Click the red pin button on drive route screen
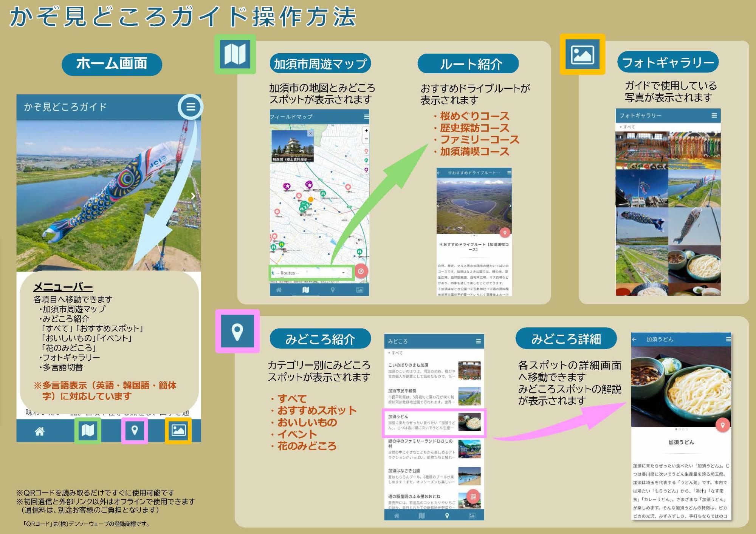 (x=505, y=232)
